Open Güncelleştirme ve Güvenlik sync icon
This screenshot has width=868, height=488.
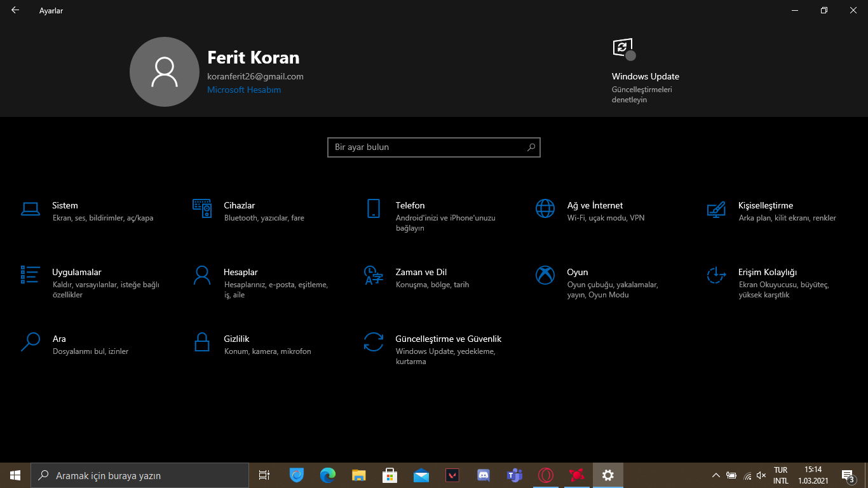pyautogui.click(x=374, y=342)
